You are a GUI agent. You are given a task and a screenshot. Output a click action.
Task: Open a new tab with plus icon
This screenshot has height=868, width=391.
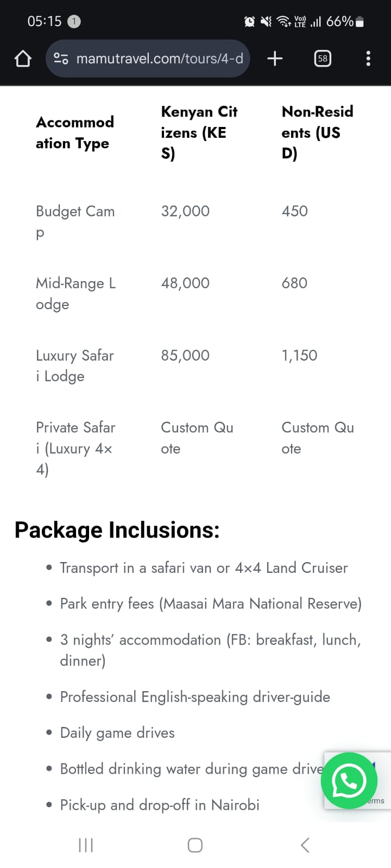point(275,59)
